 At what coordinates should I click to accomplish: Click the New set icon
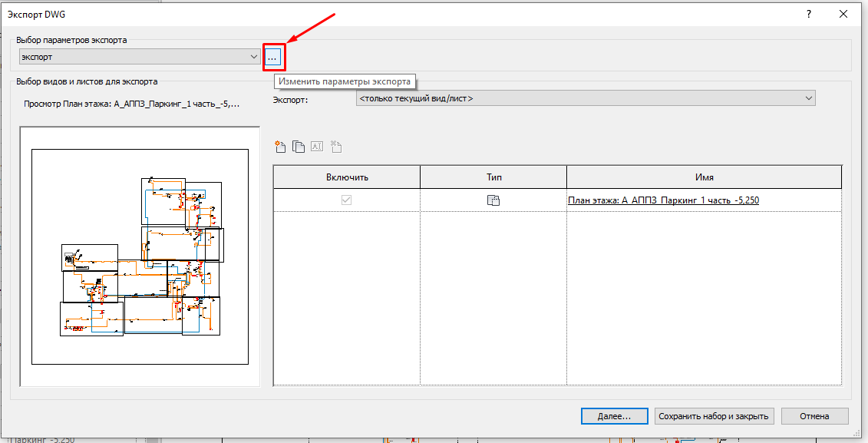pyautogui.click(x=280, y=146)
